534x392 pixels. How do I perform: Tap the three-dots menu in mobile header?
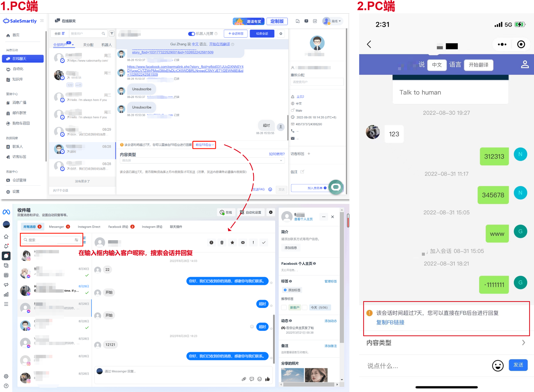click(502, 44)
